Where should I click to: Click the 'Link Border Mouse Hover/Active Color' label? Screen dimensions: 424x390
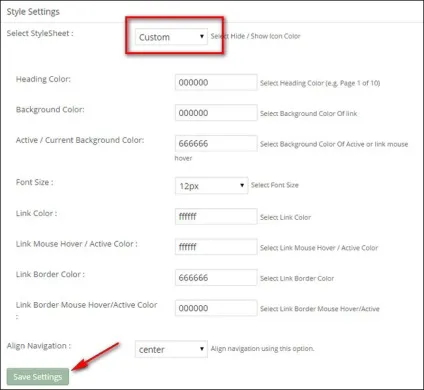87,305
